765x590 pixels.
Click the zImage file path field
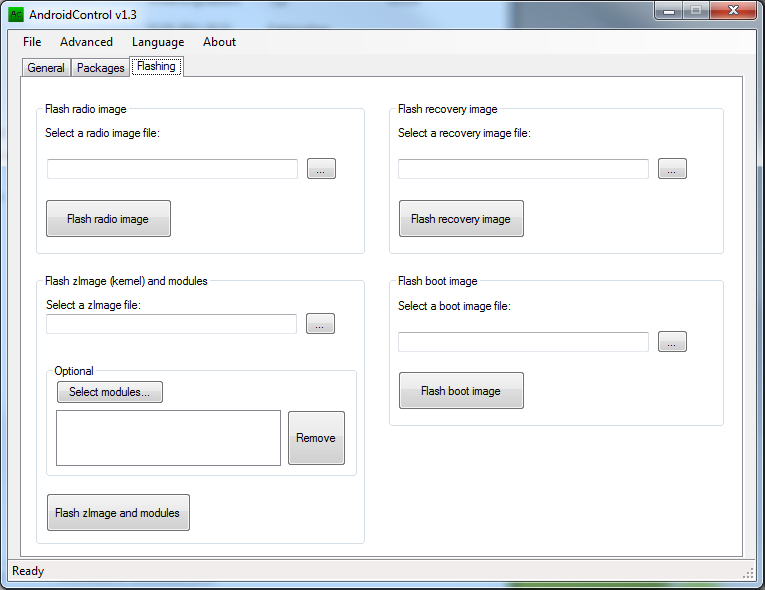[171, 324]
